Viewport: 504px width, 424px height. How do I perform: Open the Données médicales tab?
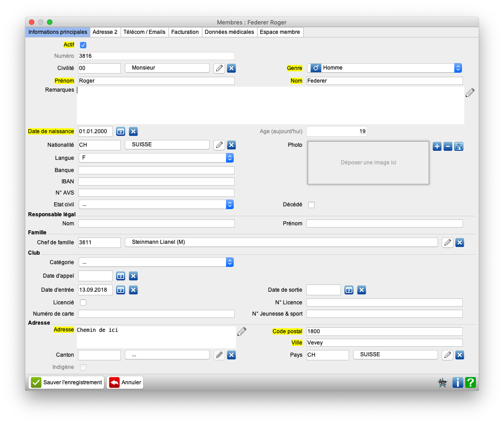tap(229, 32)
